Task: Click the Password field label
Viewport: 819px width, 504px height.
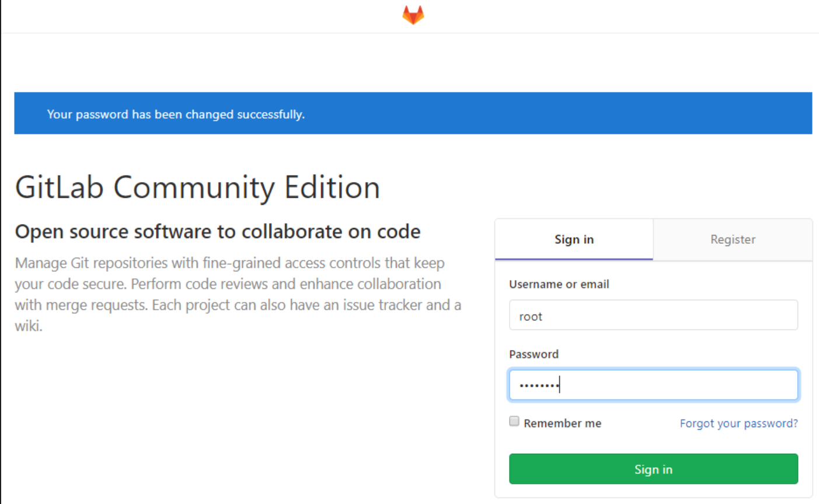Action: pos(534,354)
